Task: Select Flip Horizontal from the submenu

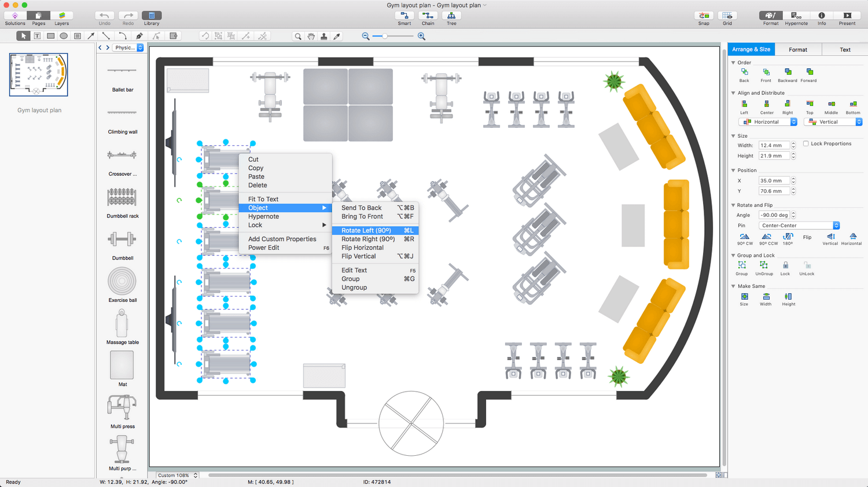Action: [x=362, y=248]
